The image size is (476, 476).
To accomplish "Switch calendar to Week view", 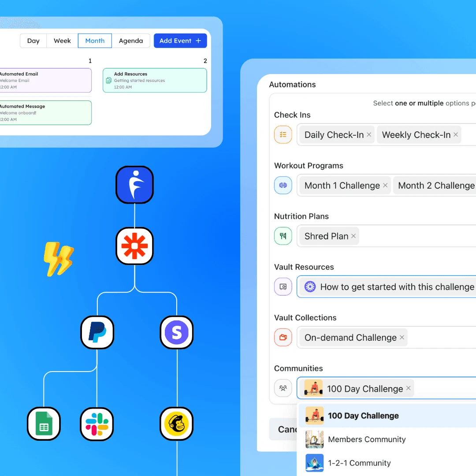I will (x=62, y=41).
